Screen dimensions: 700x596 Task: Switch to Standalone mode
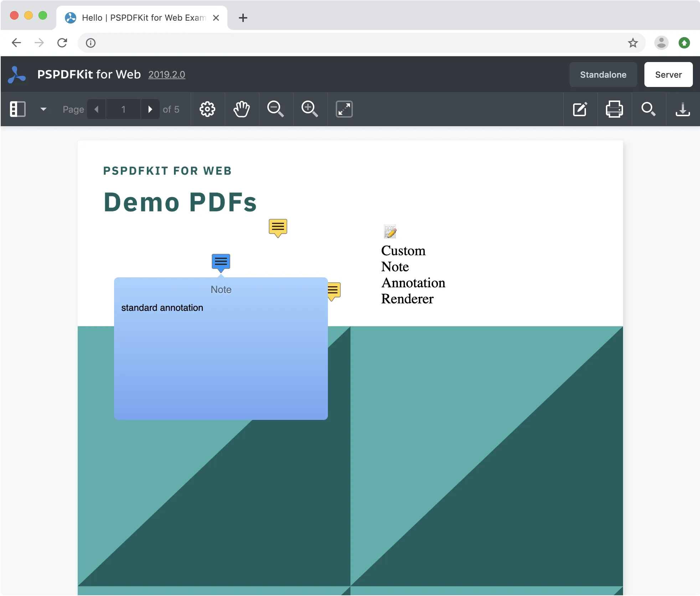point(603,74)
